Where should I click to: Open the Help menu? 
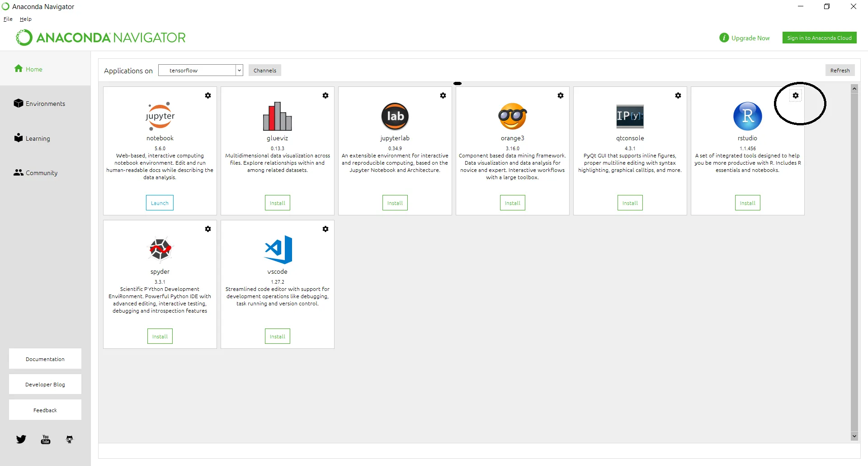[26, 19]
